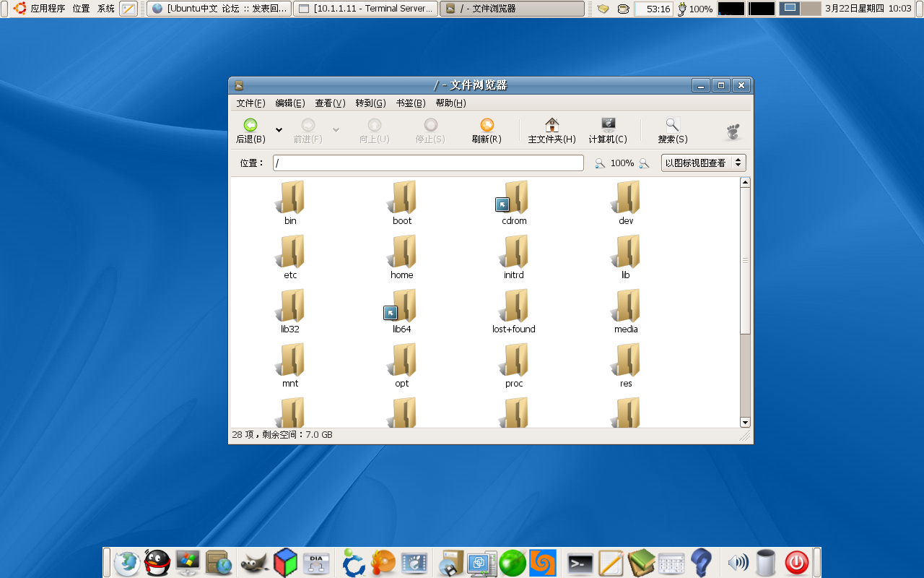Select the initrd folder icon

514,251
